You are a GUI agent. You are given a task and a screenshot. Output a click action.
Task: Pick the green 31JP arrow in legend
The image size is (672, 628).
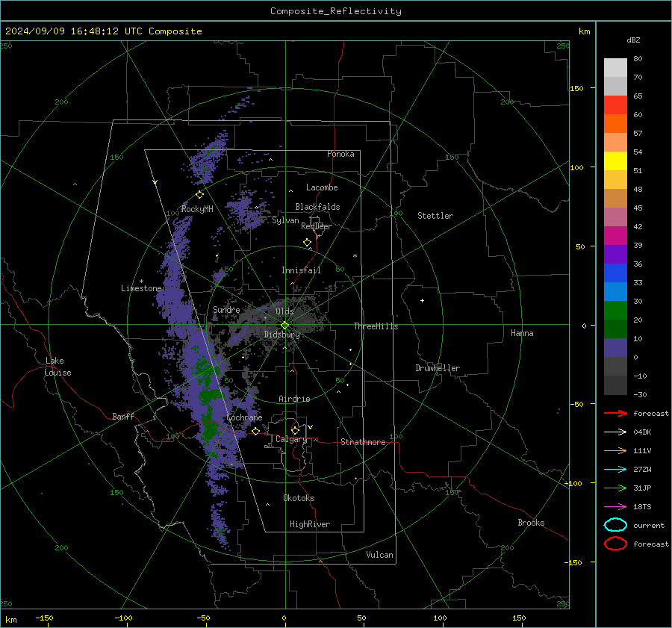615,488
